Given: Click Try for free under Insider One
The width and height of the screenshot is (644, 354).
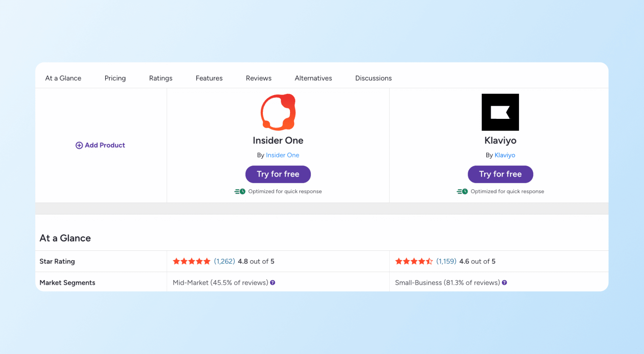Looking at the screenshot, I should coord(278,174).
